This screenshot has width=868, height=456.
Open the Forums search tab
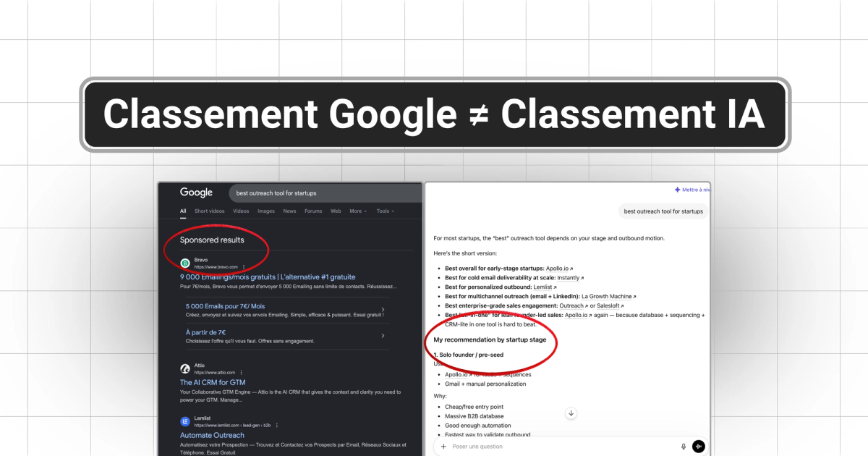313,211
